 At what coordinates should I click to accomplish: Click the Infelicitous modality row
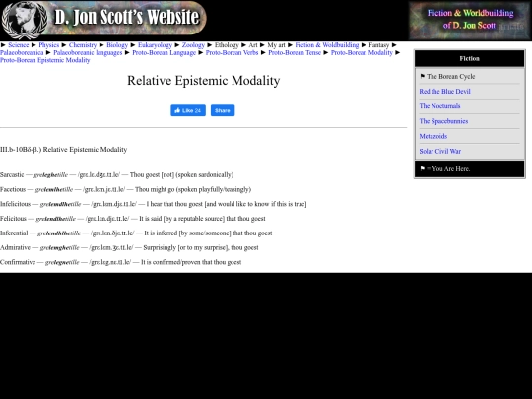point(154,204)
